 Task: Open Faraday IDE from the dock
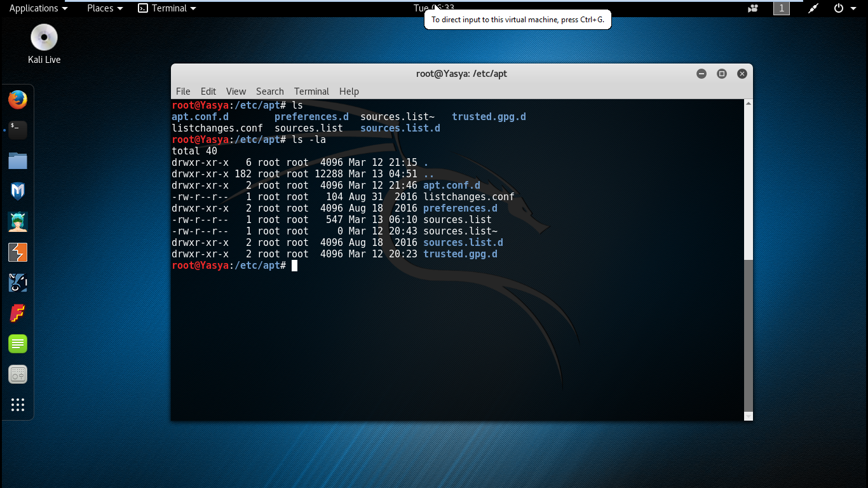coord(18,313)
